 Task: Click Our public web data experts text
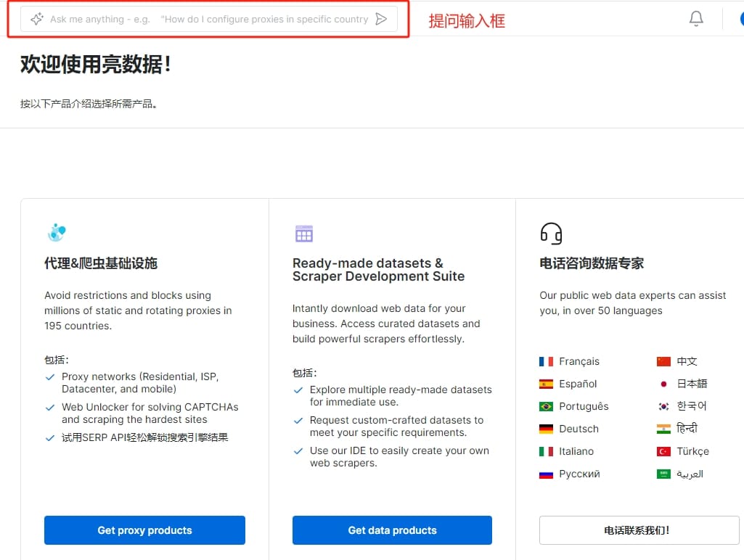coord(632,303)
